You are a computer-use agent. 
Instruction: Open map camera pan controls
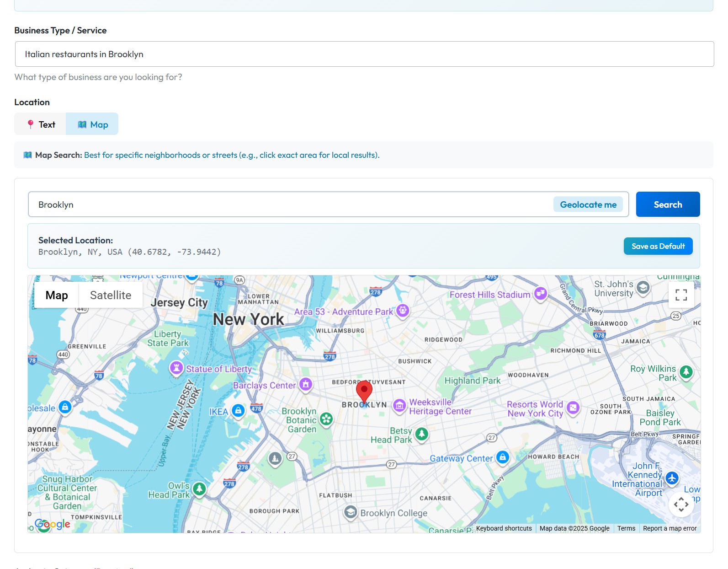pos(681,505)
